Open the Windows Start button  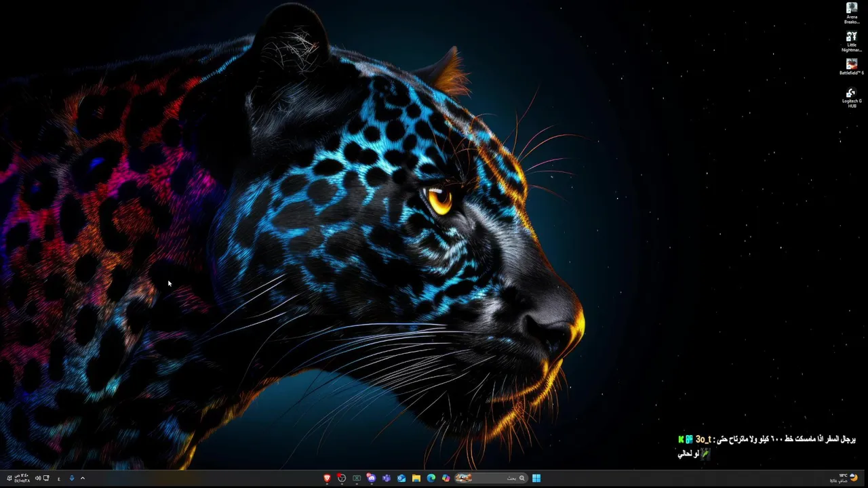pos(536,478)
